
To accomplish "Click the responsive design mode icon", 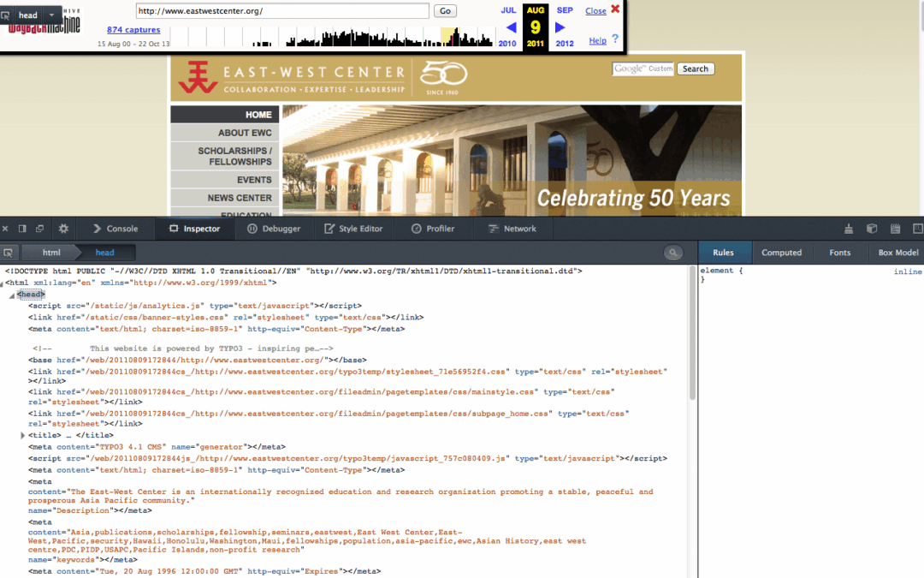I will click(x=917, y=229).
